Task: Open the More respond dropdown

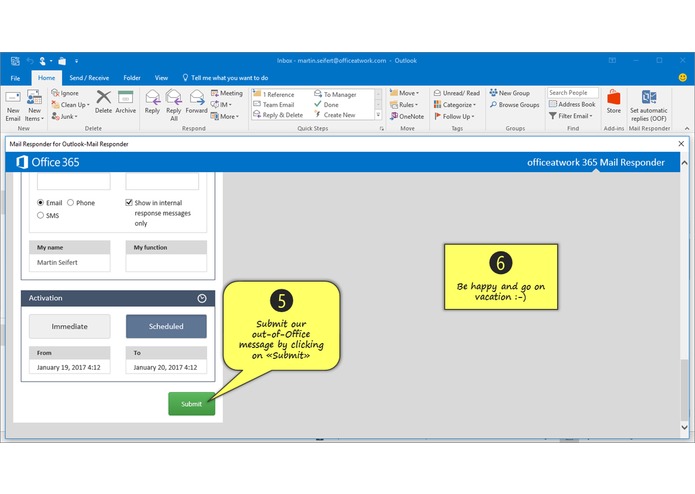Action: pyautogui.click(x=225, y=116)
